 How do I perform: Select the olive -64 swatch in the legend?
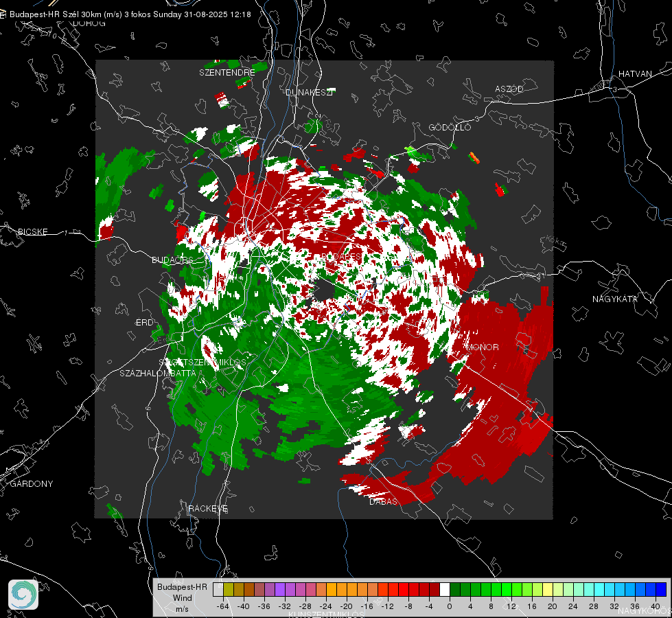pyautogui.click(x=229, y=589)
